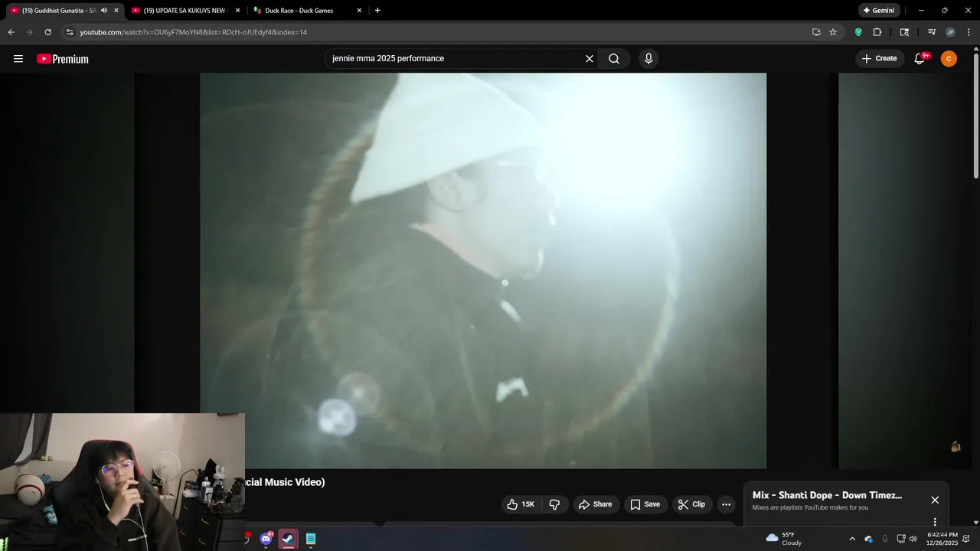Click the youtube.com address bar URL
The image size is (980, 551).
(193, 32)
